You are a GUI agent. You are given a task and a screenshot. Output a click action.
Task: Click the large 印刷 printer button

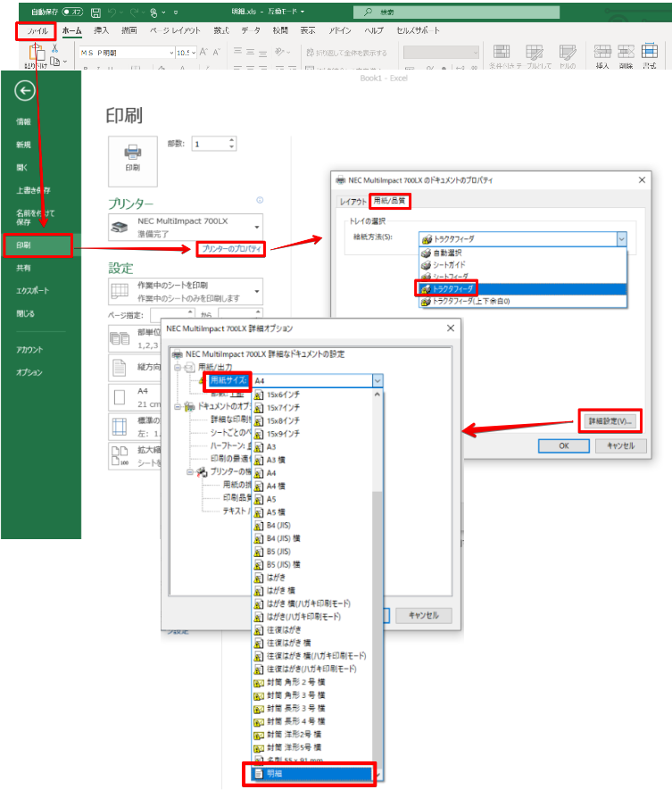(133, 161)
